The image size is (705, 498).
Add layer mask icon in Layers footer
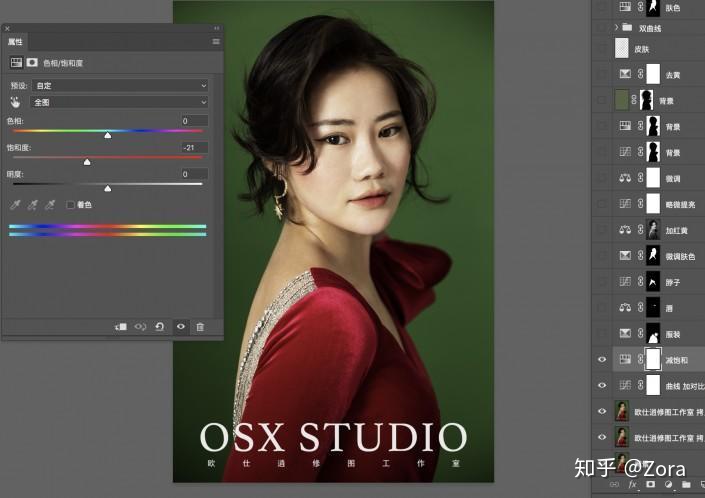click(x=650, y=484)
